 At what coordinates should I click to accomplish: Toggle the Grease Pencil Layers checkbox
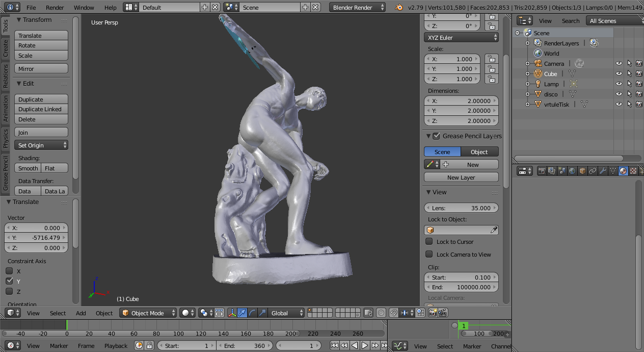436,136
